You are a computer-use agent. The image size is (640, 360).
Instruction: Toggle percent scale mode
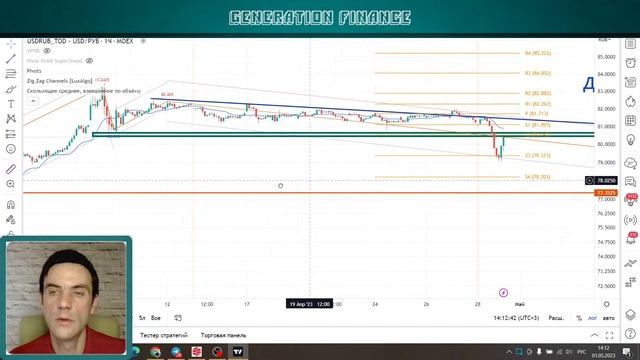coord(579,318)
